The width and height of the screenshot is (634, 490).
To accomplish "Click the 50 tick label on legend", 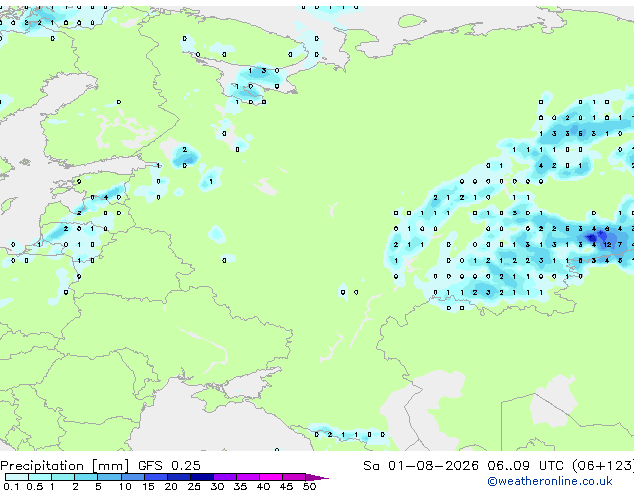I will pos(310,486).
